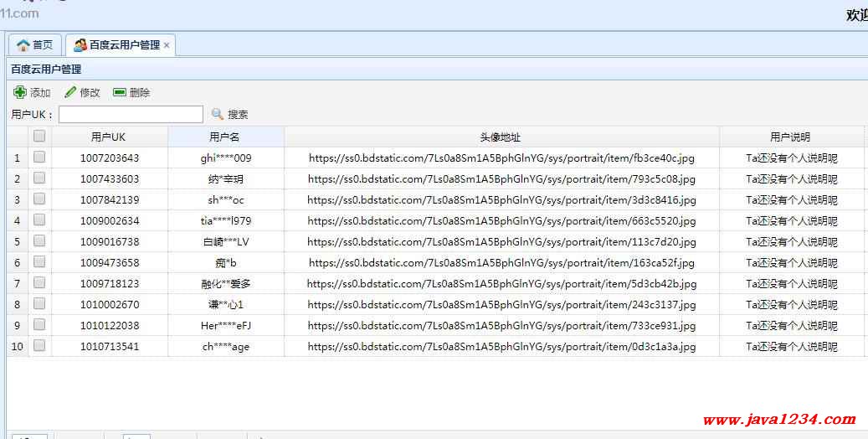Click row number 10 cell
868x439 pixels.
pyautogui.click(x=18, y=347)
